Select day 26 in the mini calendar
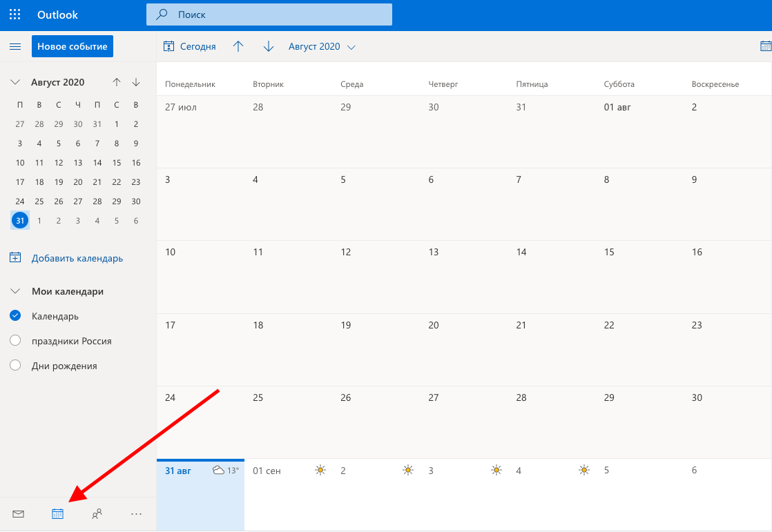 click(59, 201)
